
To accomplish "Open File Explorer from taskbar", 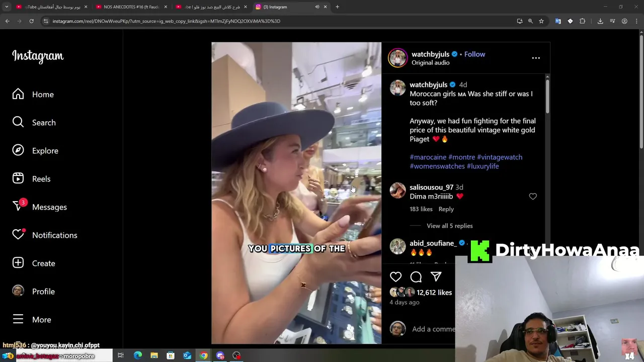I will [x=154, y=356].
